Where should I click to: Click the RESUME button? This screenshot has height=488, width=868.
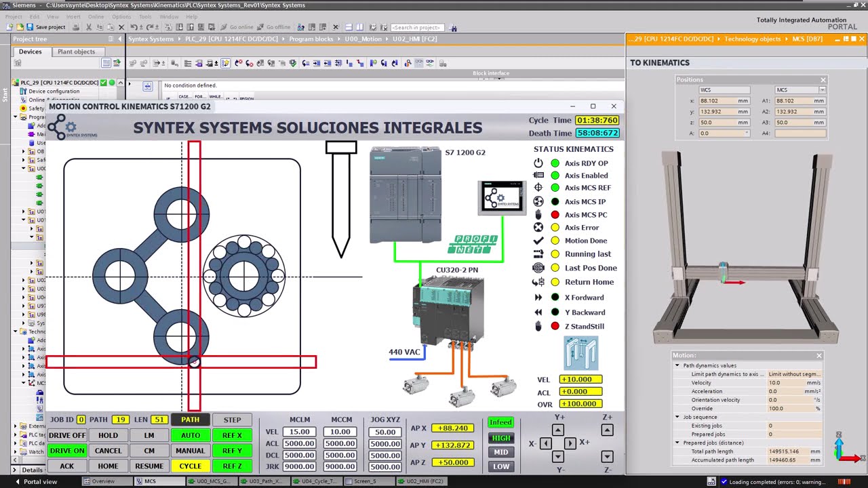pos(149,466)
